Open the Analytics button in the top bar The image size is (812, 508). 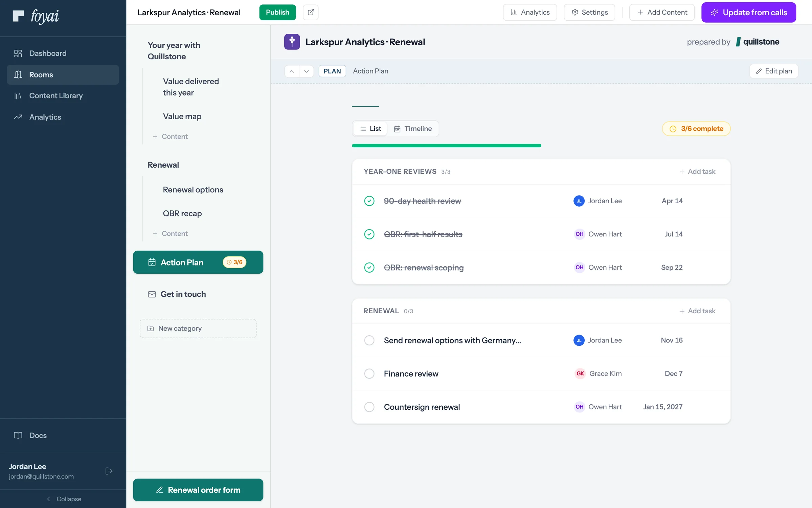tap(530, 13)
